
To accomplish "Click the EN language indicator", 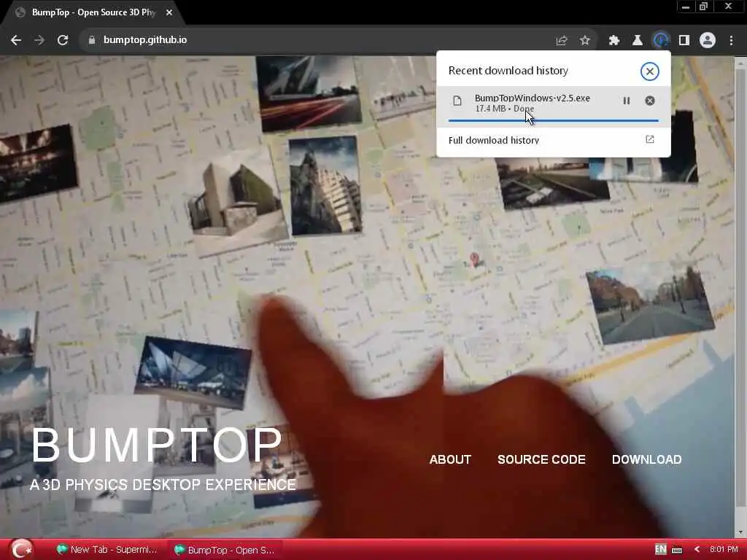I will pyautogui.click(x=660, y=549).
